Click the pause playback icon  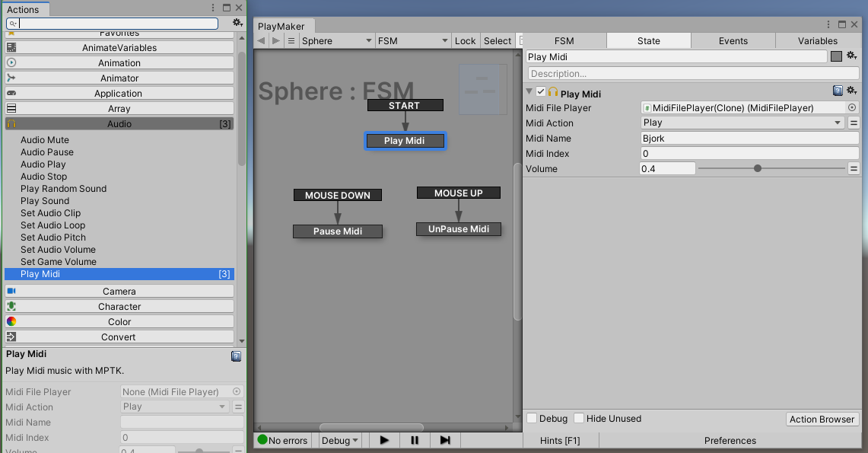point(415,440)
